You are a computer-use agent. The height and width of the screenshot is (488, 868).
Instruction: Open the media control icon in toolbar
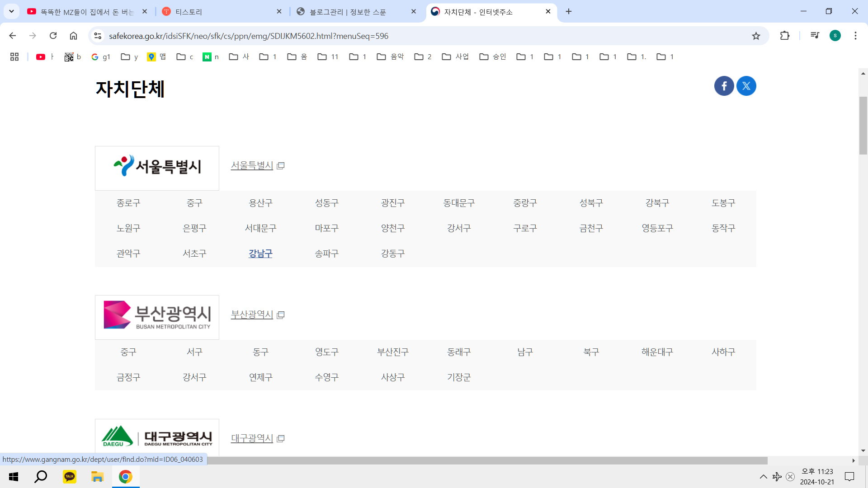[815, 36]
